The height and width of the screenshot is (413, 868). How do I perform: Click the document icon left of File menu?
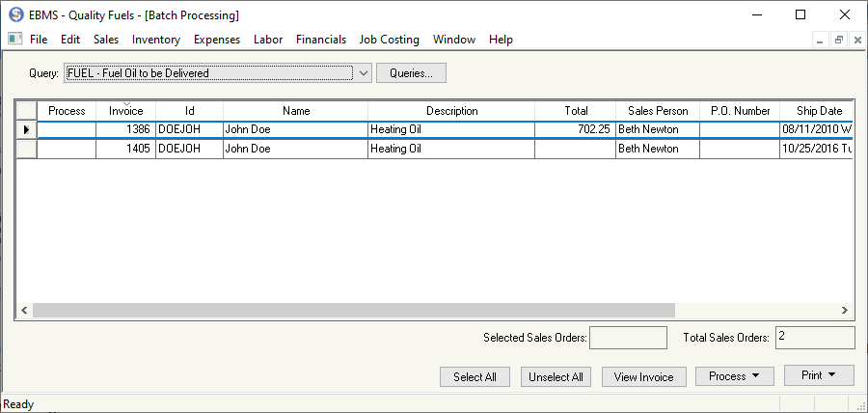(14, 40)
